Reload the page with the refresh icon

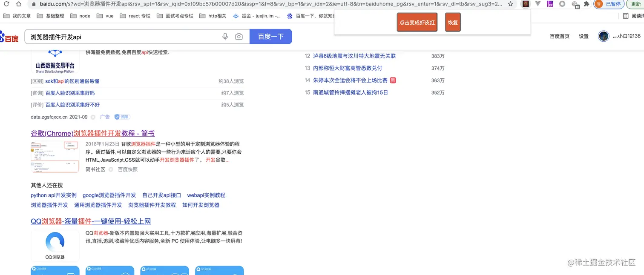tap(7, 4)
